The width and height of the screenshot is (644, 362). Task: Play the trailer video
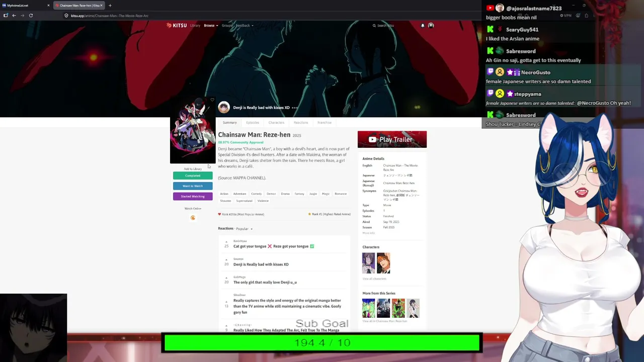[392, 139]
